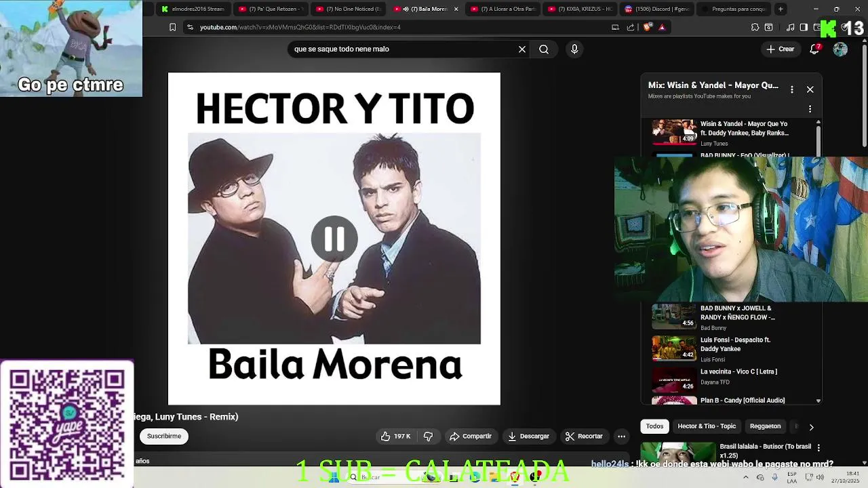The width and height of the screenshot is (868, 488).
Task: Open the media control music note icon
Action: 791,27
